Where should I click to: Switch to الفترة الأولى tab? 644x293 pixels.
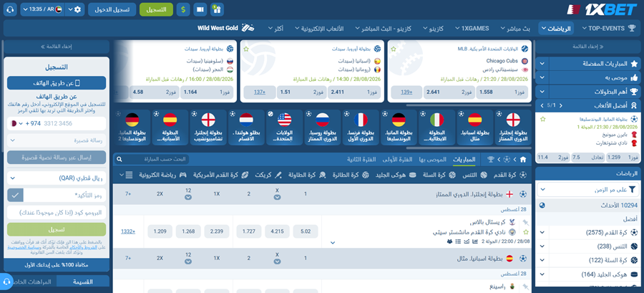pos(396,160)
